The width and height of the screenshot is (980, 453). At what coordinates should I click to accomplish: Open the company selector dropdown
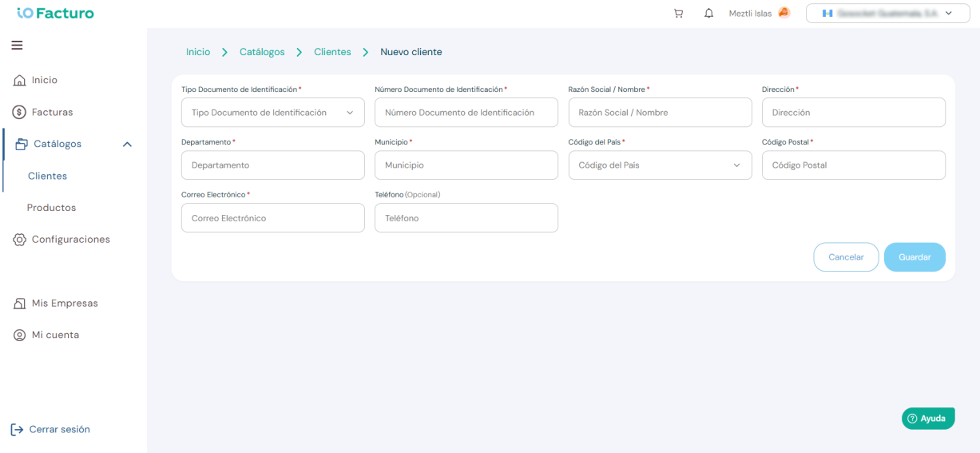[887, 14]
